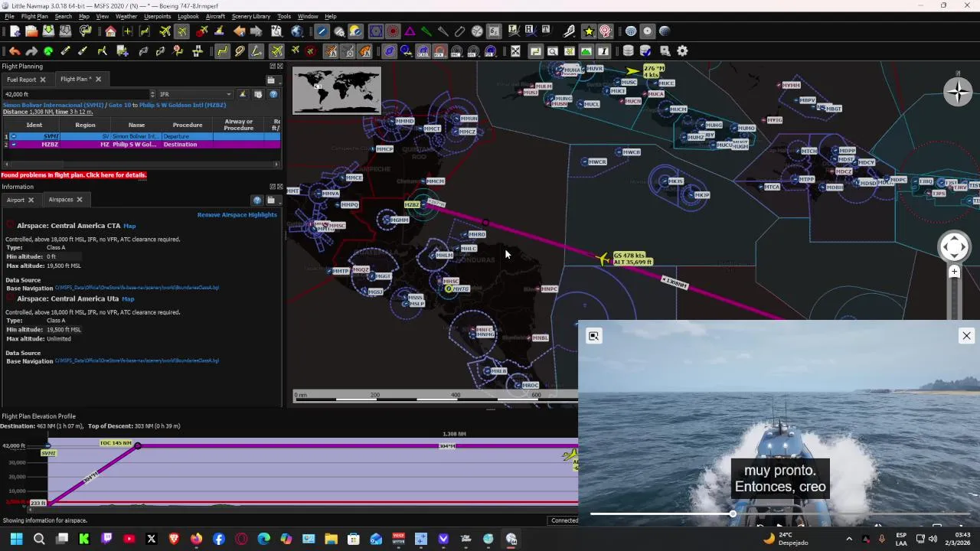The height and width of the screenshot is (551, 980).
Task: Click the Map link beside Central America CTA
Action: 129,226
